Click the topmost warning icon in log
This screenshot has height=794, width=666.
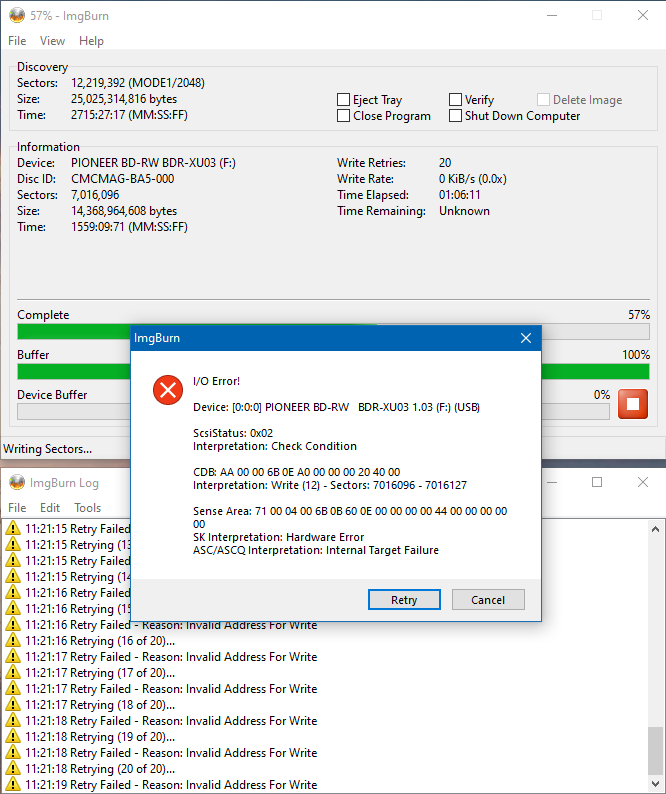tap(13, 529)
